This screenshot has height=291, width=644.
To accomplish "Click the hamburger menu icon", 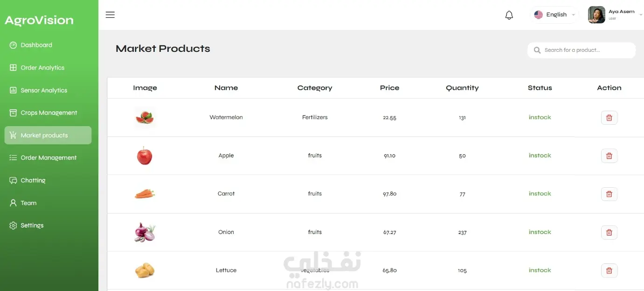I will tap(110, 15).
